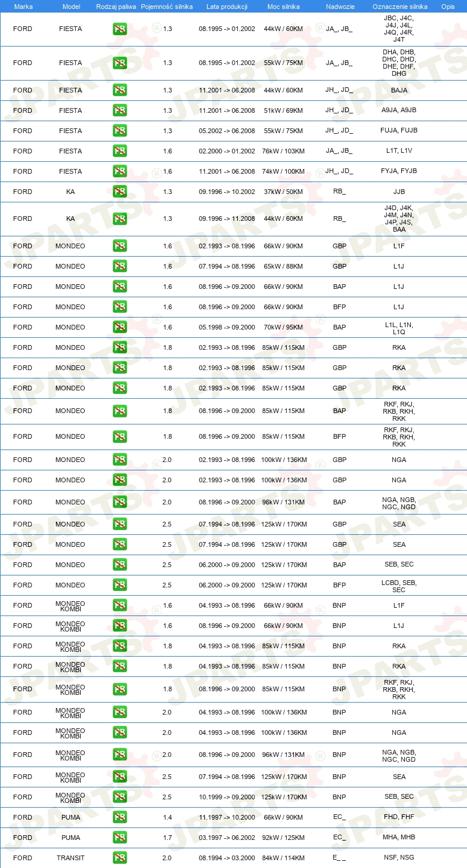This screenshot has height=868, width=467.
Task: Select the 'BAJA' engine code cell
Action: (x=399, y=90)
